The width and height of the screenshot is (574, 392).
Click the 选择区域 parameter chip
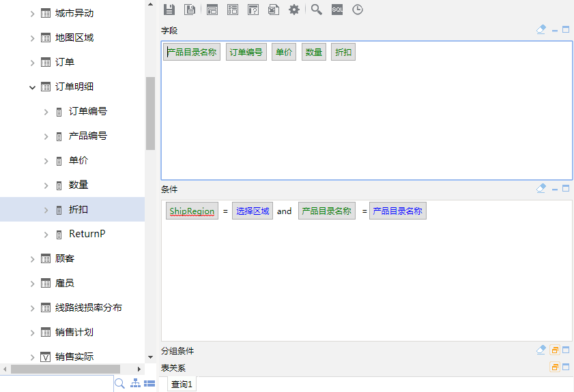(x=253, y=211)
